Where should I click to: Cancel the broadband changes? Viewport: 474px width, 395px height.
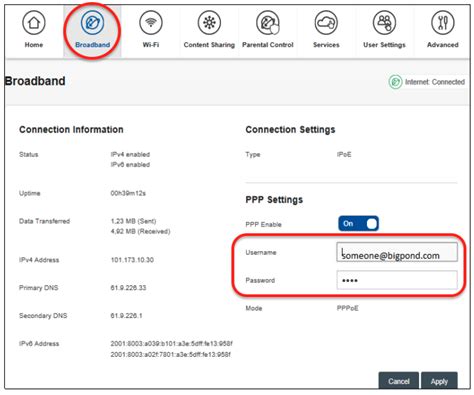(399, 381)
